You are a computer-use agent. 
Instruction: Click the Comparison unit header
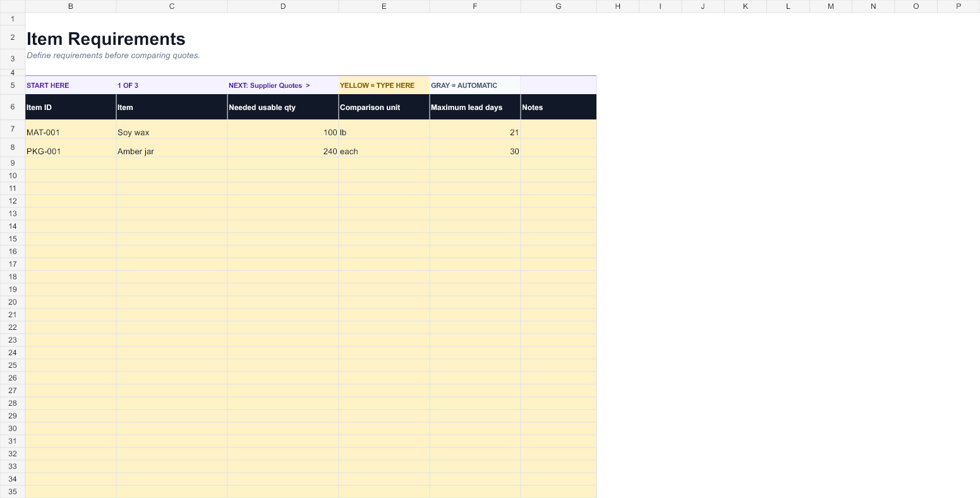pyautogui.click(x=384, y=107)
